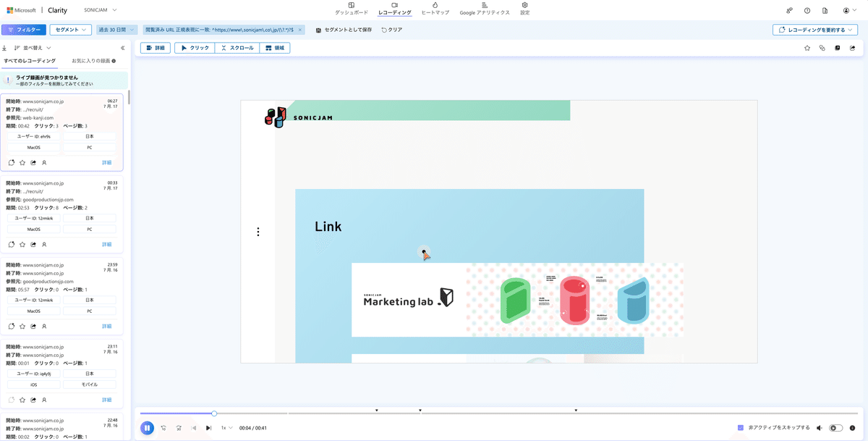The width and height of the screenshot is (868, 441).
Task: Click first event marker on the timeline
Action: [x=377, y=411]
